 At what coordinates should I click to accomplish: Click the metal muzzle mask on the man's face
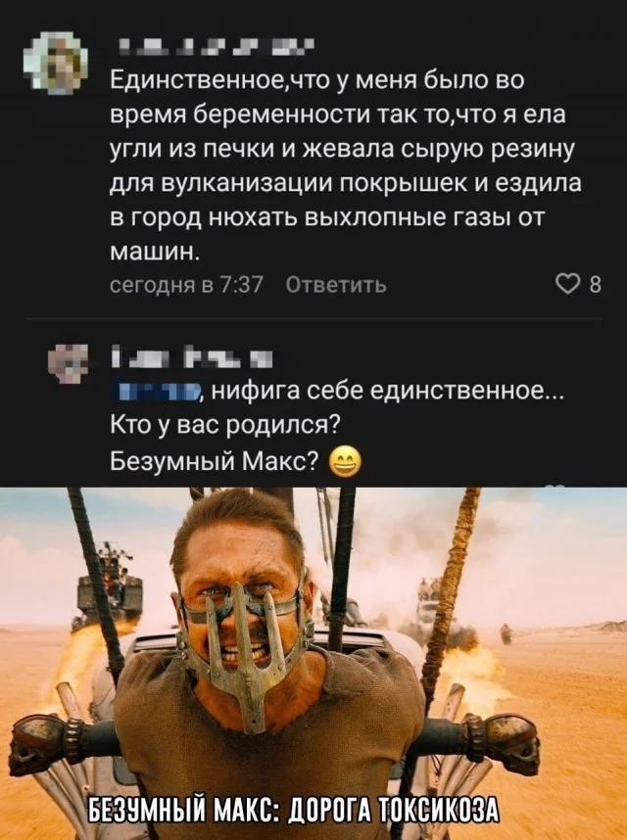click(x=248, y=651)
